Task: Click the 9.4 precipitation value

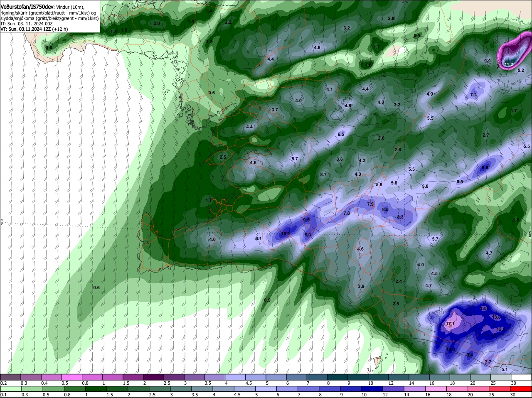Action: (x=470, y=355)
